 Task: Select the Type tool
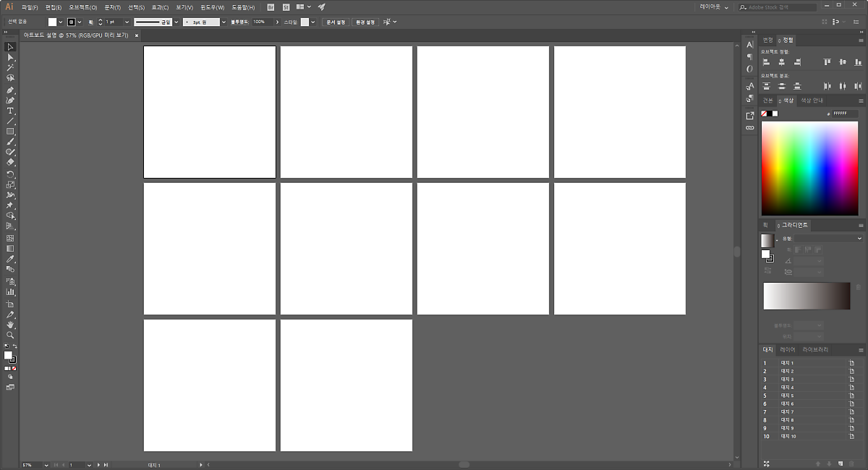click(10, 111)
